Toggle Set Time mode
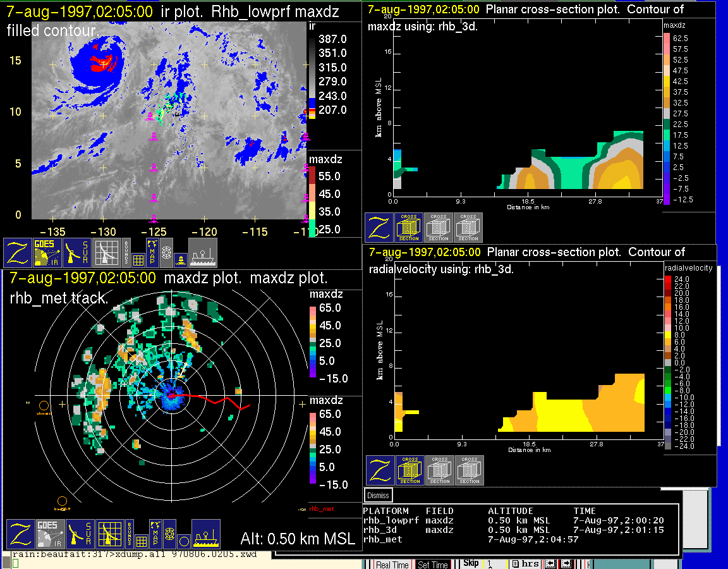 (432, 565)
